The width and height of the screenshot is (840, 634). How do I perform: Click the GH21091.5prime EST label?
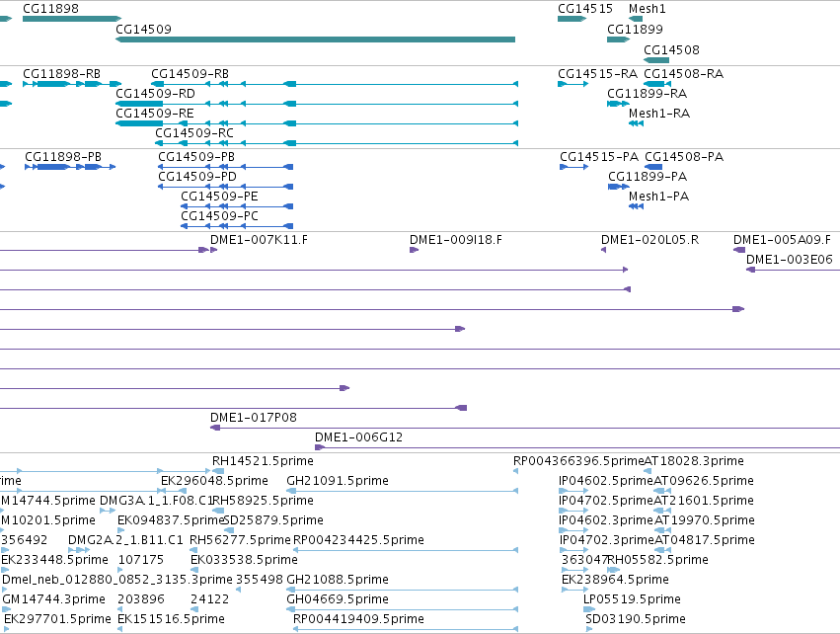point(338,480)
